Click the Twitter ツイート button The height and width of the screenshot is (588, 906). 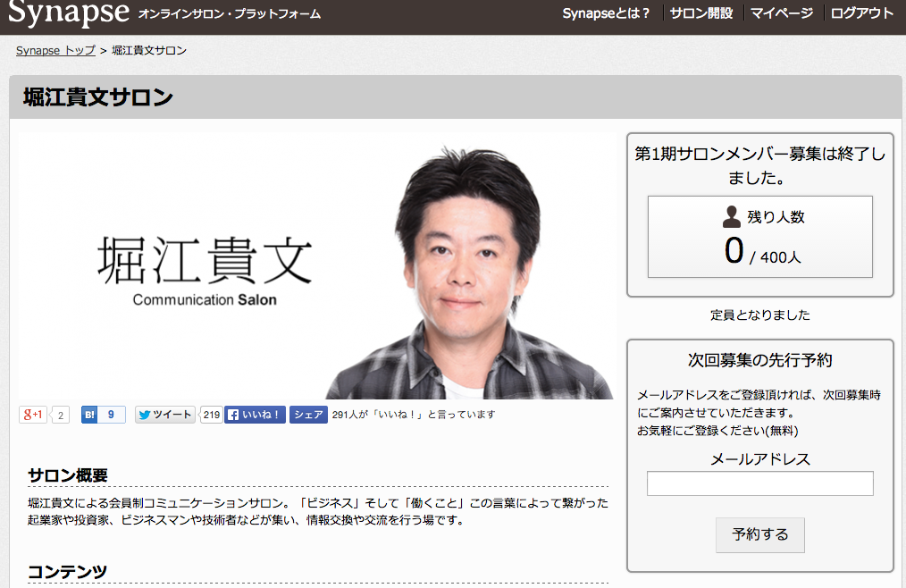coord(165,415)
